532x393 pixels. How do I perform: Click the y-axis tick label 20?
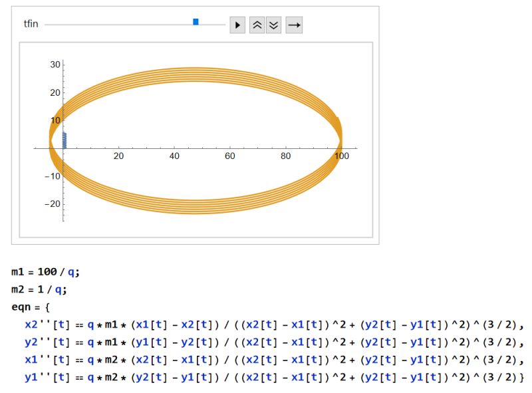pyautogui.click(x=55, y=92)
